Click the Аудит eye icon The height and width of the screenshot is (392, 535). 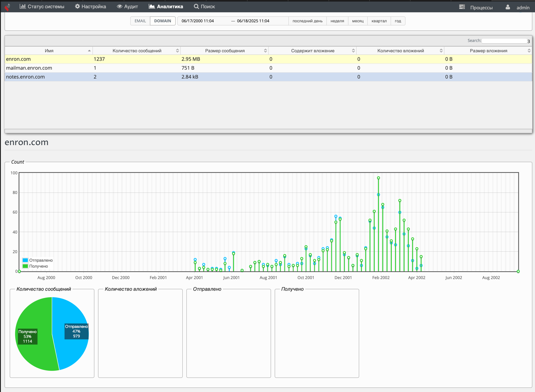tap(119, 6)
